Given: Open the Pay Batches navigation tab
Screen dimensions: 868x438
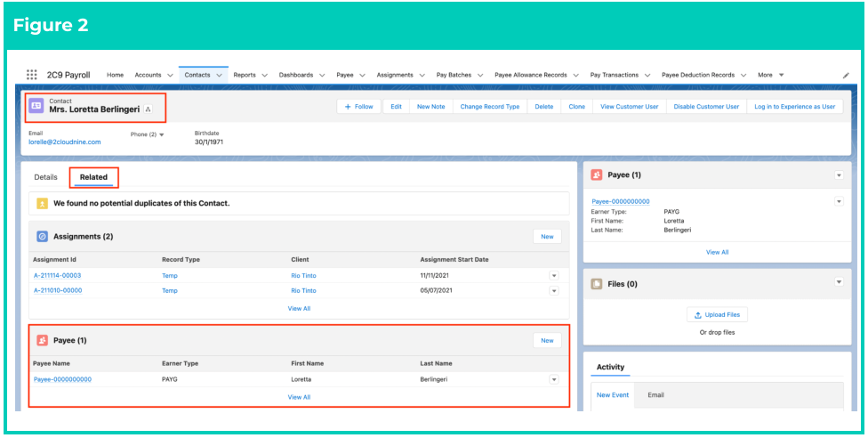Looking at the screenshot, I should coord(454,75).
